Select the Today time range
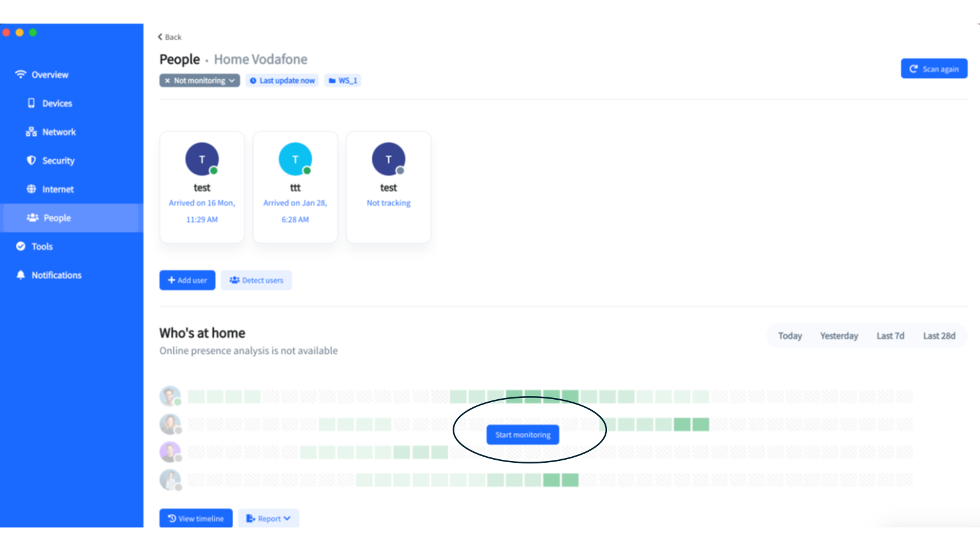The width and height of the screenshot is (980, 551). point(790,336)
